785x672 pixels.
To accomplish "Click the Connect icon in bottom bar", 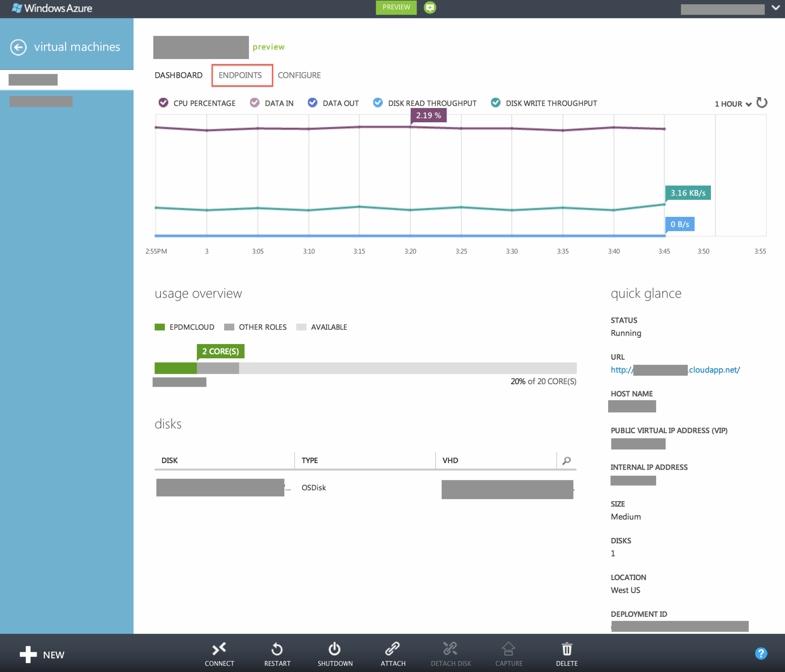I will click(x=219, y=649).
